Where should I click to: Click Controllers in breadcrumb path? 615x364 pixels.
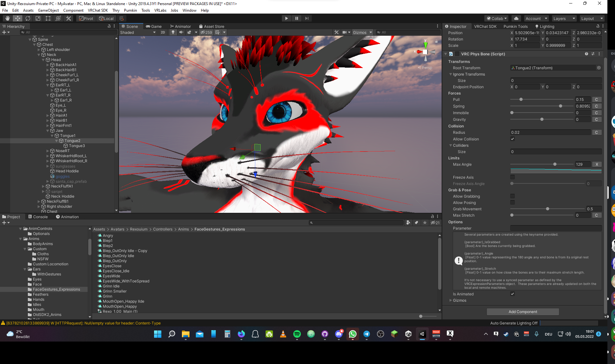(163, 229)
